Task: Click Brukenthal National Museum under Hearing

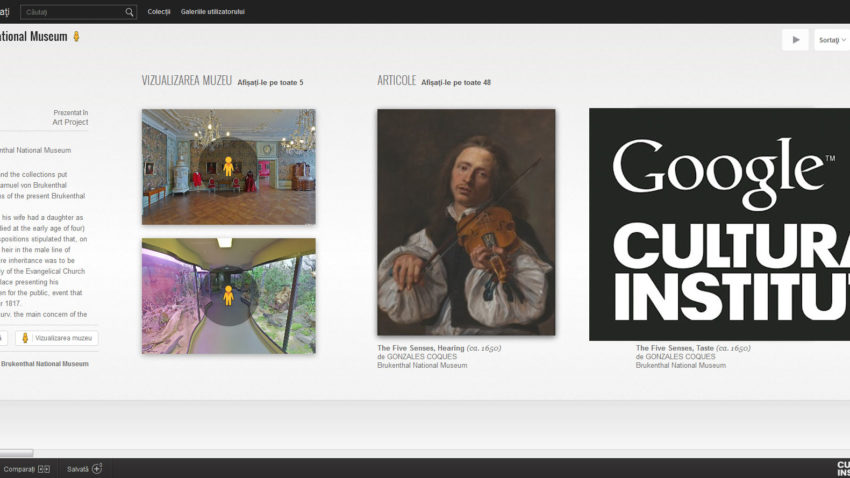Action: pyautogui.click(x=422, y=365)
